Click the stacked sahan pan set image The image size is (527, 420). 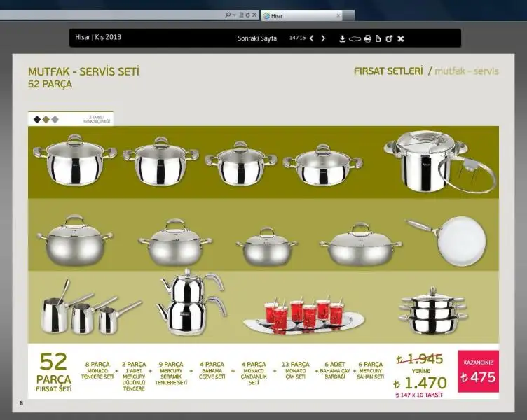tap(433, 311)
